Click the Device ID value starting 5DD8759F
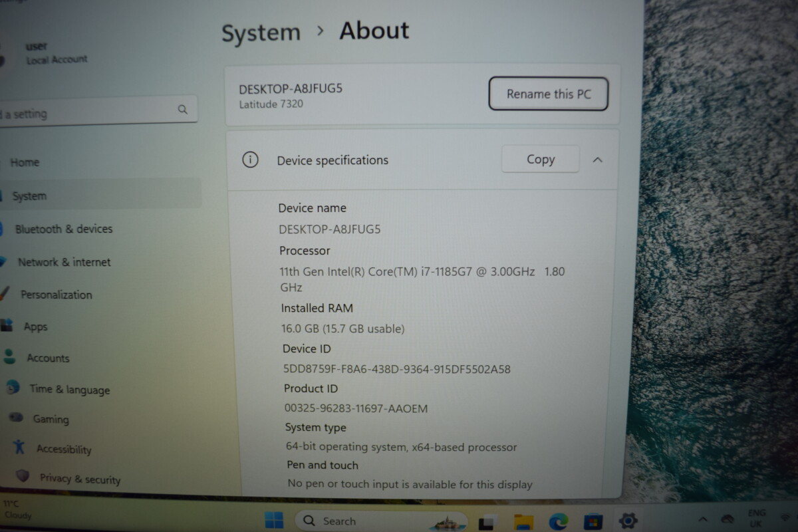The image size is (798, 532). pos(397,369)
